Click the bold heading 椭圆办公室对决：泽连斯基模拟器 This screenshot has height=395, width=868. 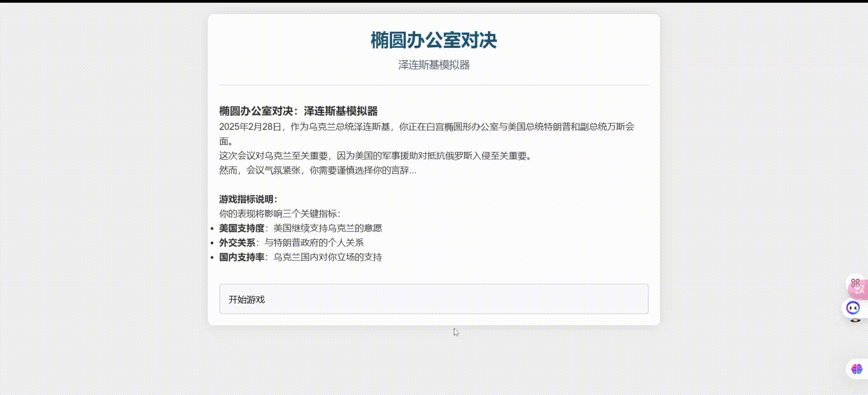pyautogui.click(x=298, y=111)
